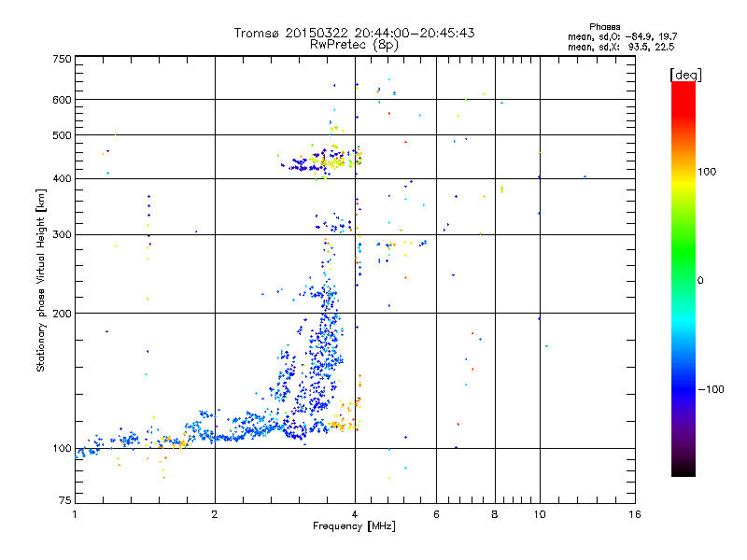The height and width of the screenshot is (560, 747).
Task: Click the '[deg]' colorbar unit label
Action: tap(685, 75)
